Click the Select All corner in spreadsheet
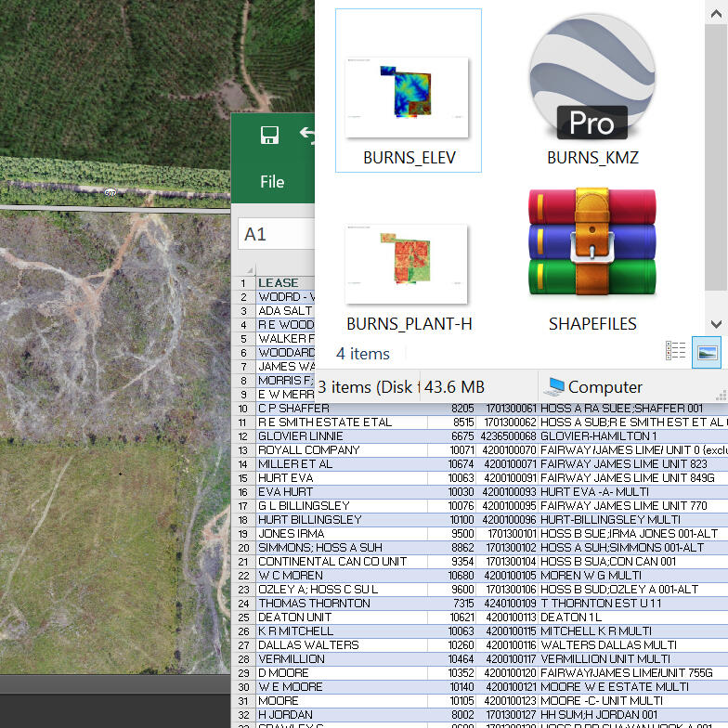 244,271
